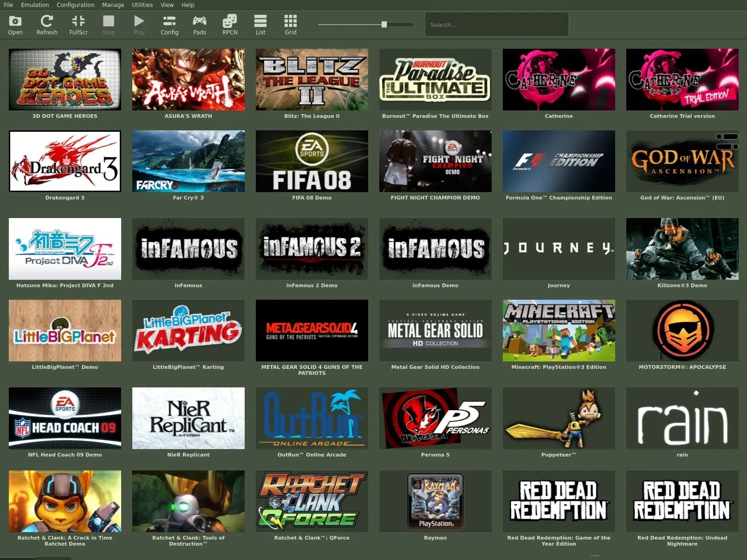
Task: Select NFL Head Coach 09 Demo cover
Action: click(x=65, y=418)
